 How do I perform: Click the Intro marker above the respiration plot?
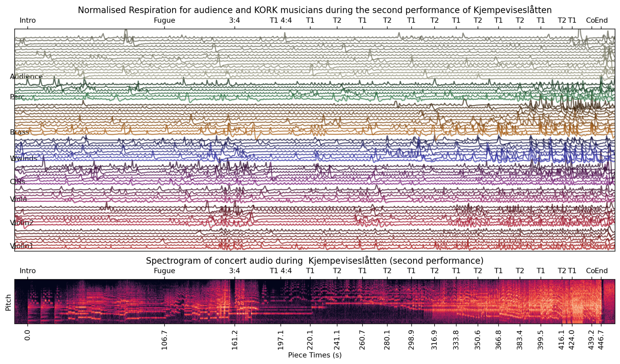coord(27,20)
